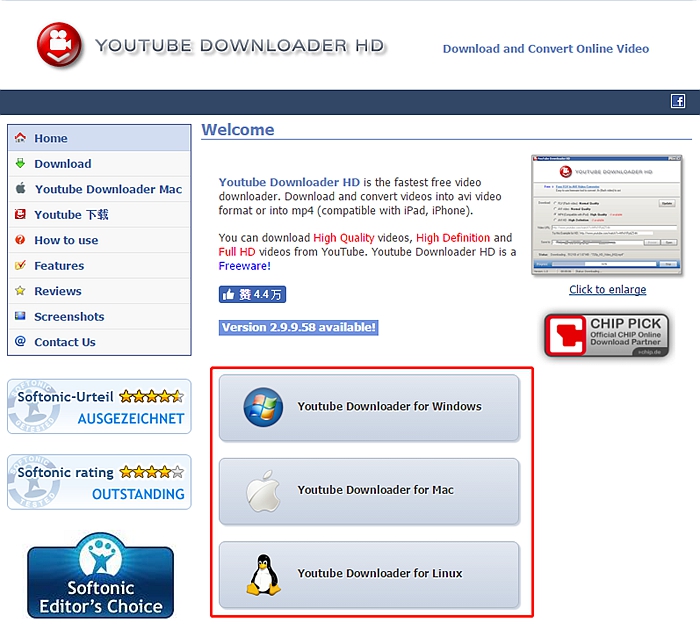Click Youtube Downloader for Mac button

369,491
